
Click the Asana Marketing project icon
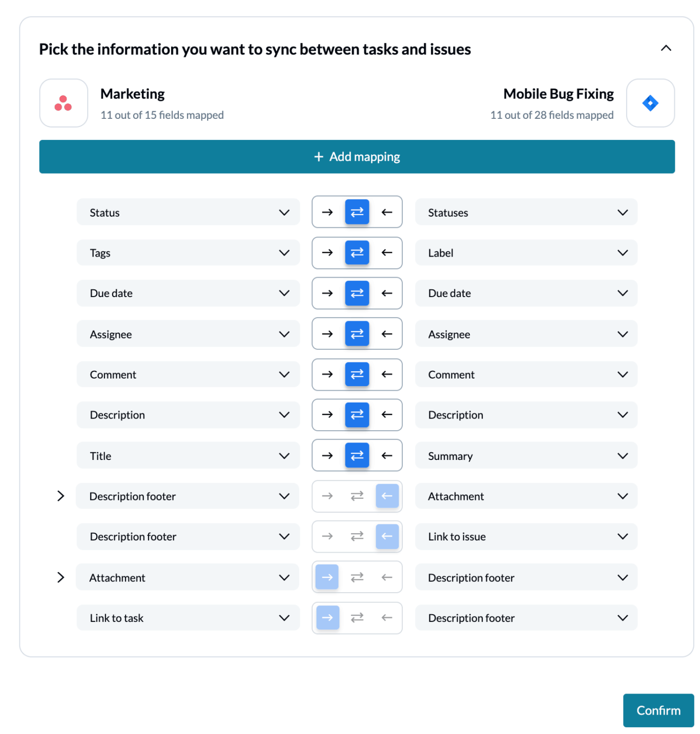pyautogui.click(x=64, y=103)
